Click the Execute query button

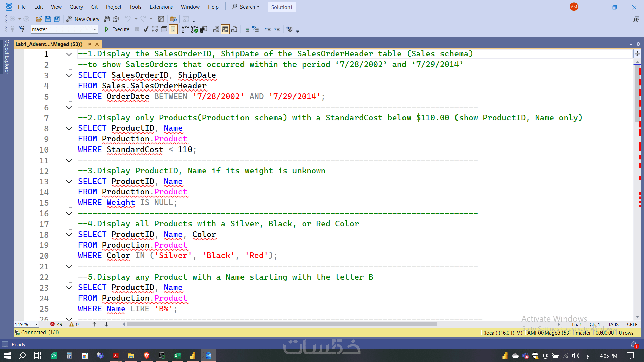[117, 29]
